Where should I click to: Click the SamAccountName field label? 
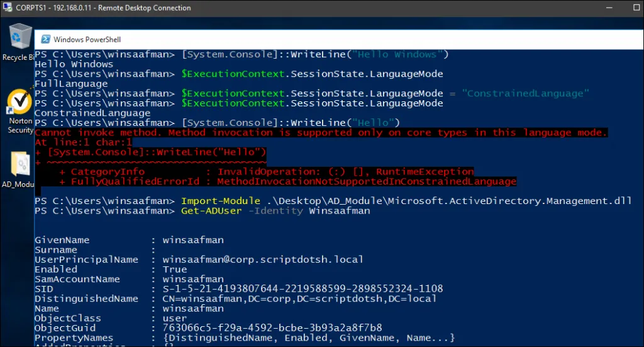click(77, 279)
